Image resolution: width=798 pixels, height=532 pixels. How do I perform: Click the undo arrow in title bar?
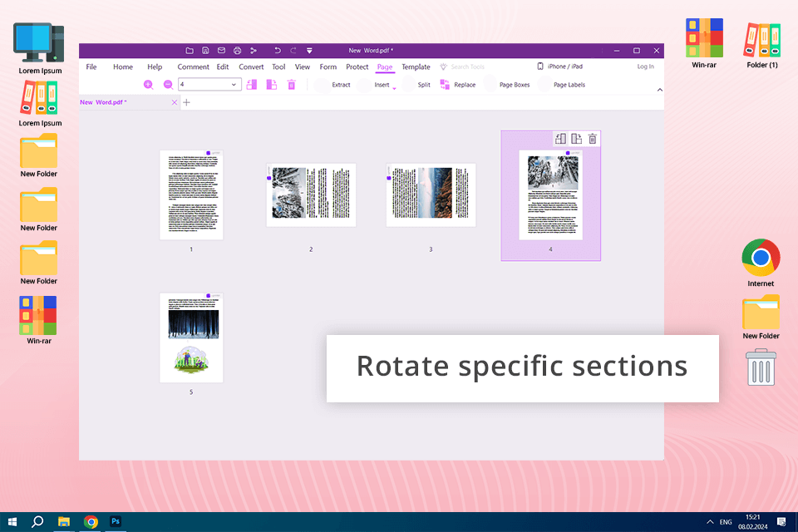[x=278, y=51]
